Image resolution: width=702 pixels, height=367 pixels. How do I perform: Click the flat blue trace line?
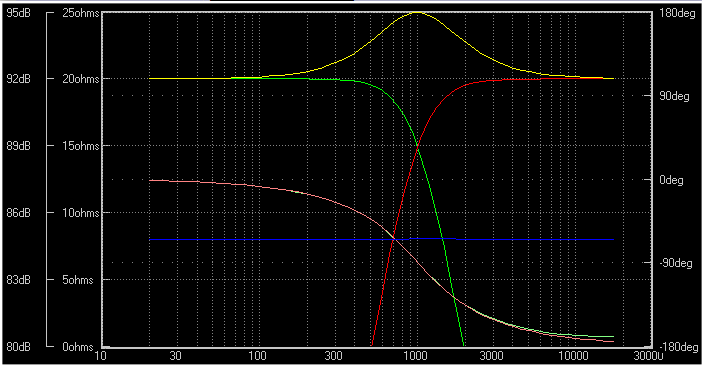[x=381, y=239]
